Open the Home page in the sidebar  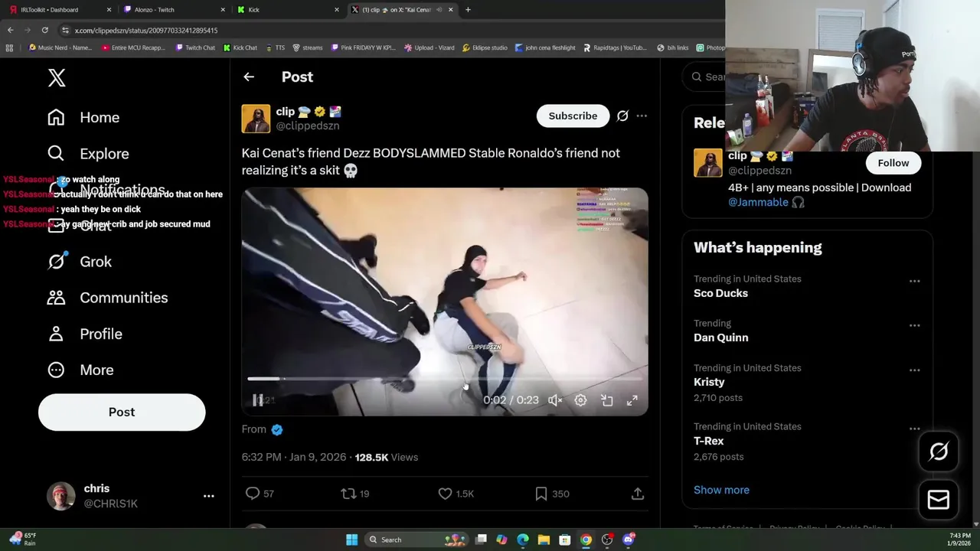(83, 117)
